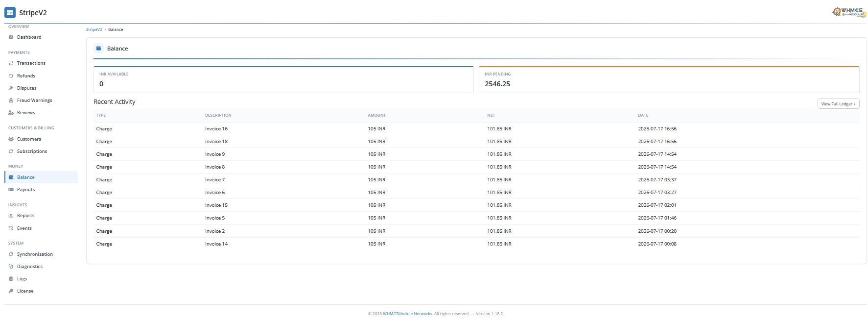This screenshot has width=868, height=322.
Task: Click the Recent Activity heading
Action: pos(115,102)
